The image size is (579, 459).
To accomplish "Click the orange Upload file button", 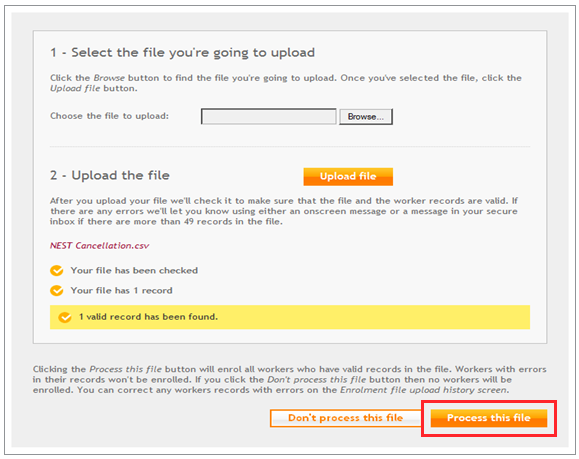I will pos(348,177).
